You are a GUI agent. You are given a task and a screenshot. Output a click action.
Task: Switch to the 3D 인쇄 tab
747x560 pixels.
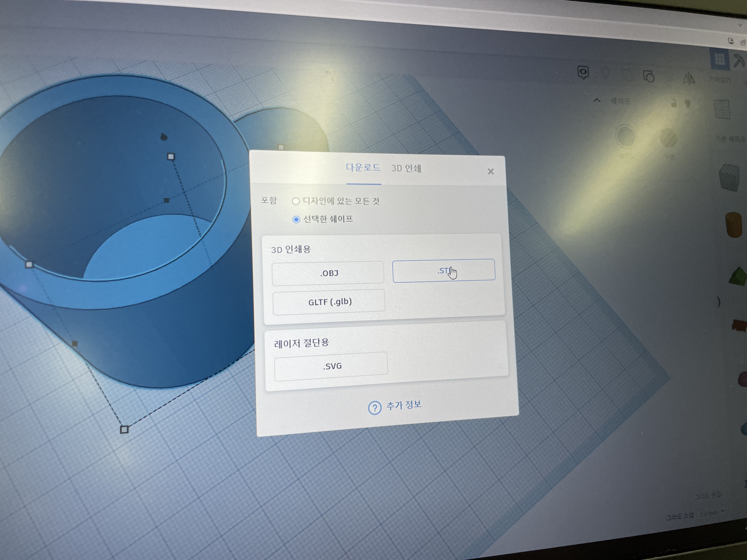(406, 169)
